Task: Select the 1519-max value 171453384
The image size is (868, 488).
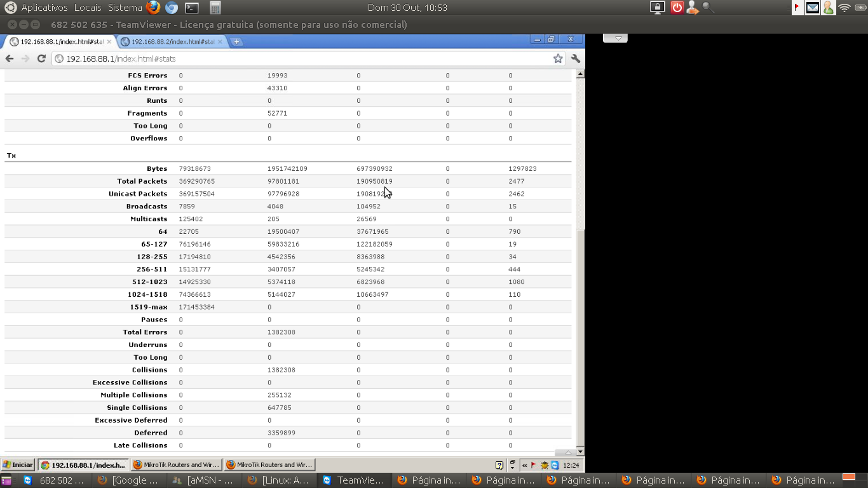Action: point(197,307)
